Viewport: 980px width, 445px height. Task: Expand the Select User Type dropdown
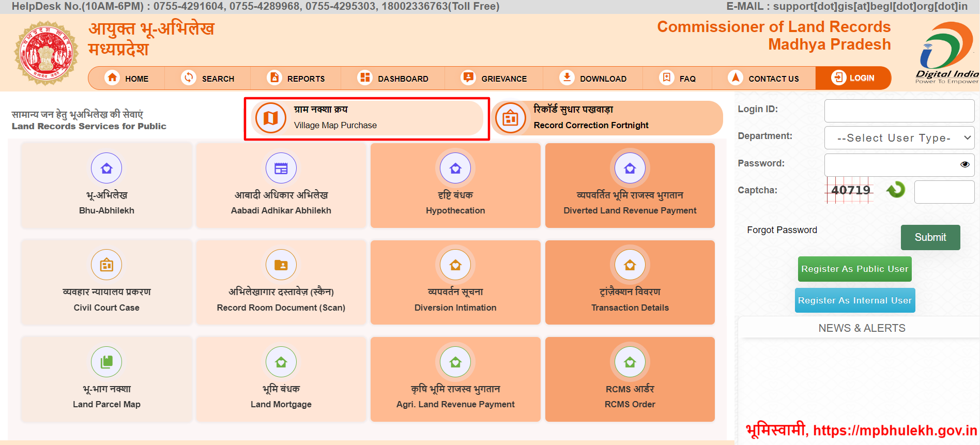coord(899,138)
